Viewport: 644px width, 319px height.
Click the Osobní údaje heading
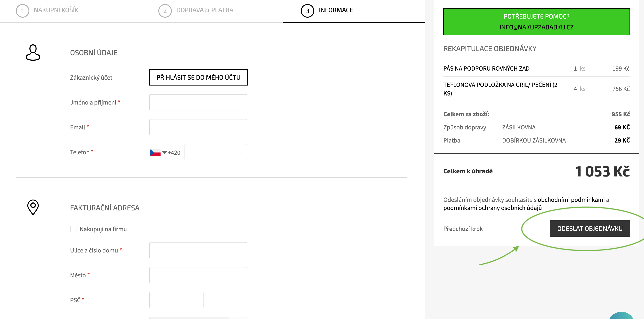click(93, 52)
